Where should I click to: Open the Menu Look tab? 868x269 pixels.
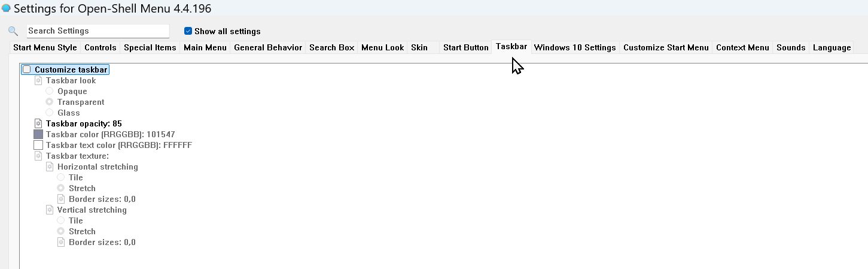(x=383, y=47)
